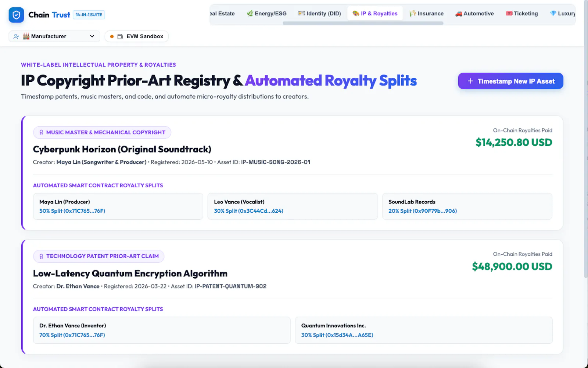
Task: Click the horizontal scrollbar under the tab strip
Action: pyautogui.click(x=363, y=23)
